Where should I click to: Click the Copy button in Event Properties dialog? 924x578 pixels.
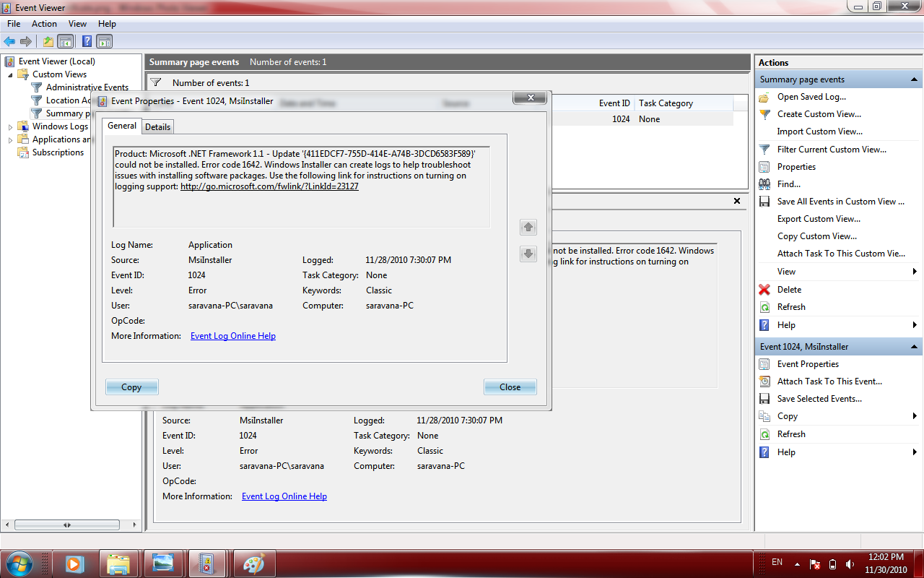131,387
